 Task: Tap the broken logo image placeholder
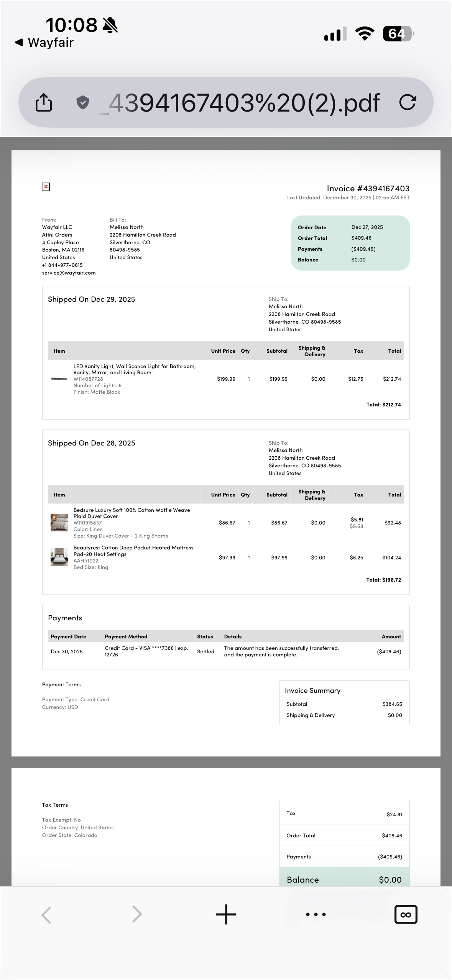coord(46,187)
